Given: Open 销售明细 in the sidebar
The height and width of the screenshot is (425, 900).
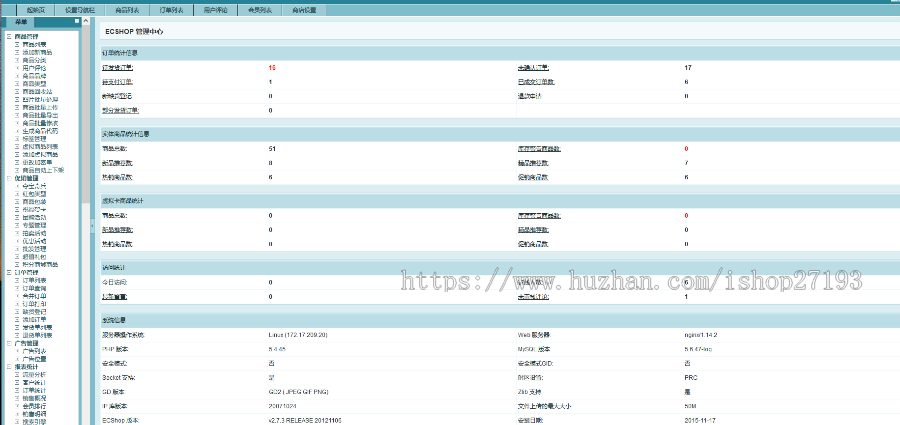Looking at the screenshot, I should coord(34,414).
